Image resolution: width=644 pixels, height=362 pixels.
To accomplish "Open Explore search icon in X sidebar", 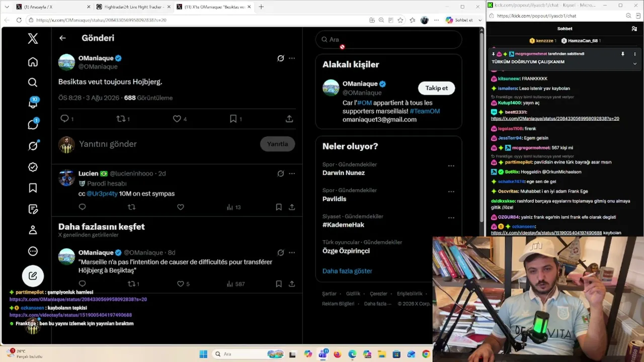I will click(x=33, y=82).
